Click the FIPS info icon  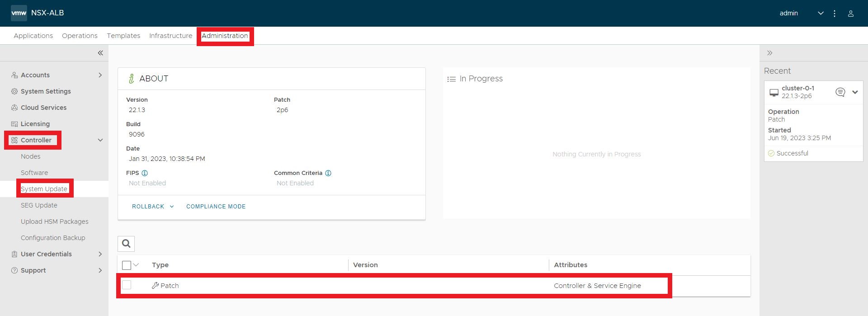(x=145, y=173)
